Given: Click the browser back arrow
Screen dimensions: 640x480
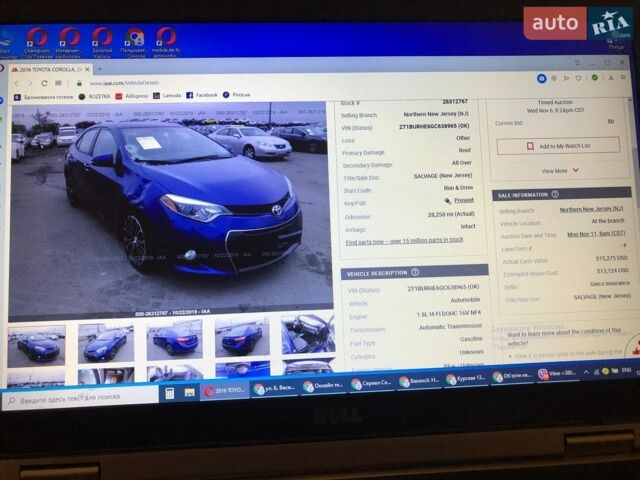Looking at the screenshot, I should [x=17, y=83].
